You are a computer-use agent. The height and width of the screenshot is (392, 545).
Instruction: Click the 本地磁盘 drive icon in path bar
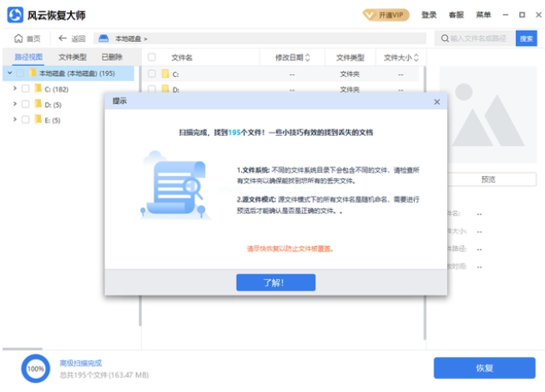point(103,38)
